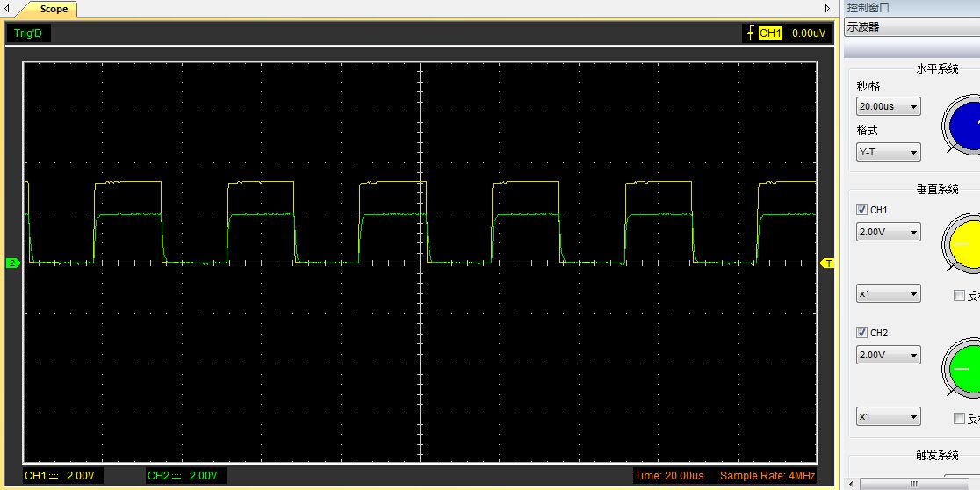980x490 pixels.
Task: Click the 水平系统 section label
Action: [x=937, y=68]
